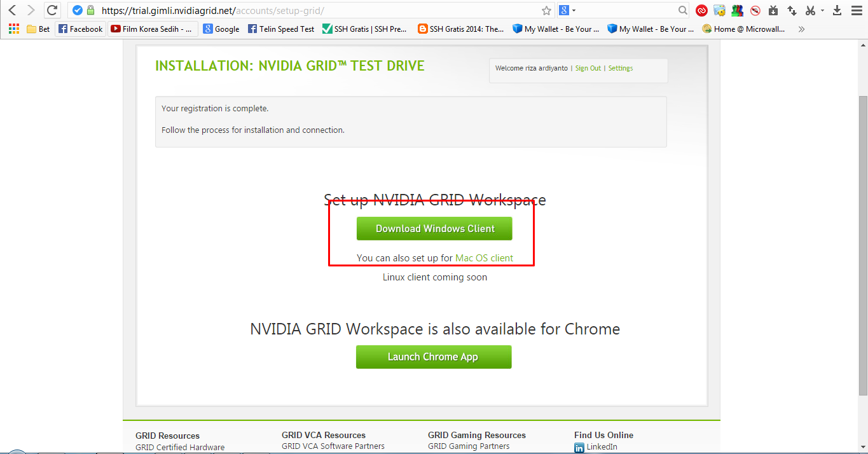Open the Home @ Microwall bookmark
The width and height of the screenshot is (868, 454).
click(x=743, y=29)
